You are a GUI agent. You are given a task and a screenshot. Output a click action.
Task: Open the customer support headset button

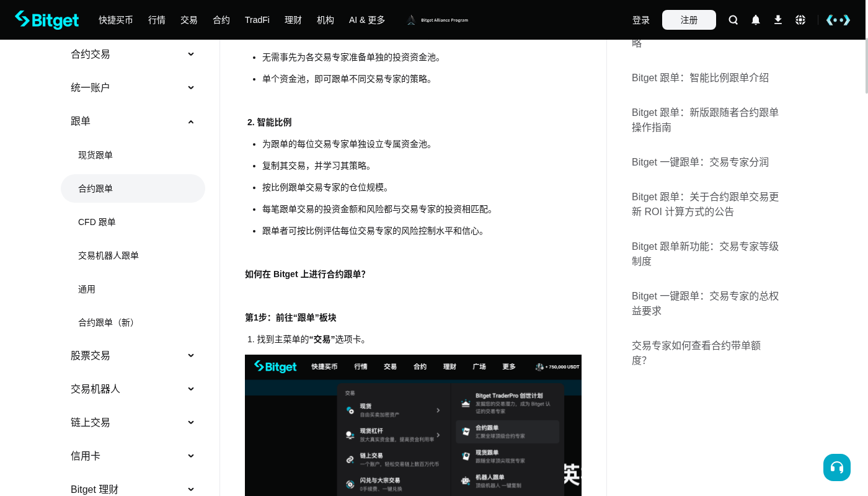pyautogui.click(x=837, y=467)
